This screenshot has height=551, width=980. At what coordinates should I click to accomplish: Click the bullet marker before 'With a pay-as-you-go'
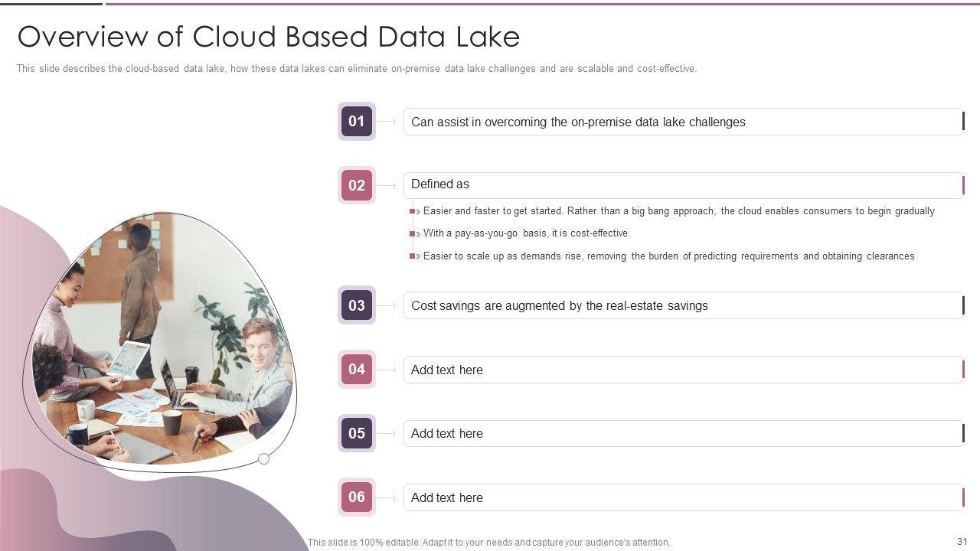pyautogui.click(x=414, y=233)
